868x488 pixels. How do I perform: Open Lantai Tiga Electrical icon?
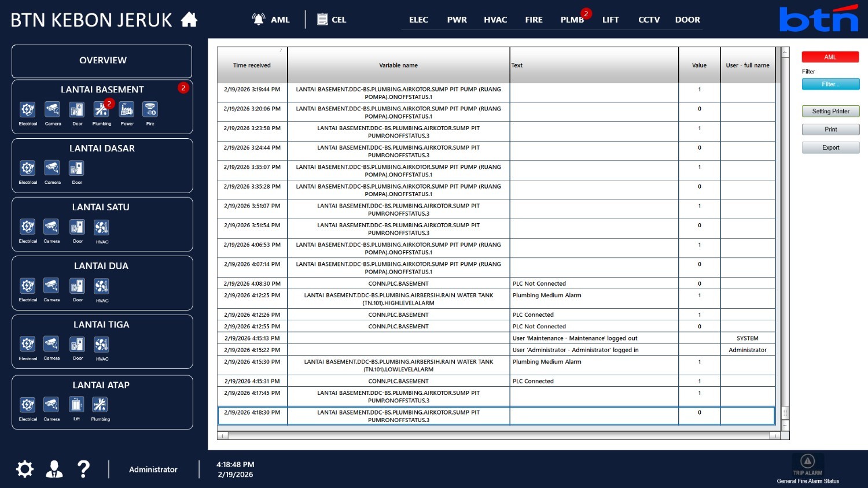pos(28,344)
